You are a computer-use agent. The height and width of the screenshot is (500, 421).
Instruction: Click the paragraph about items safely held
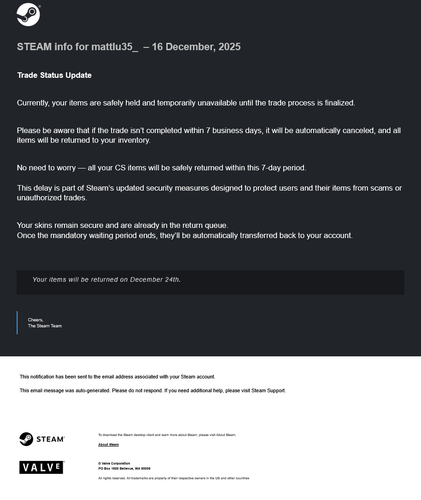(186, 103)
